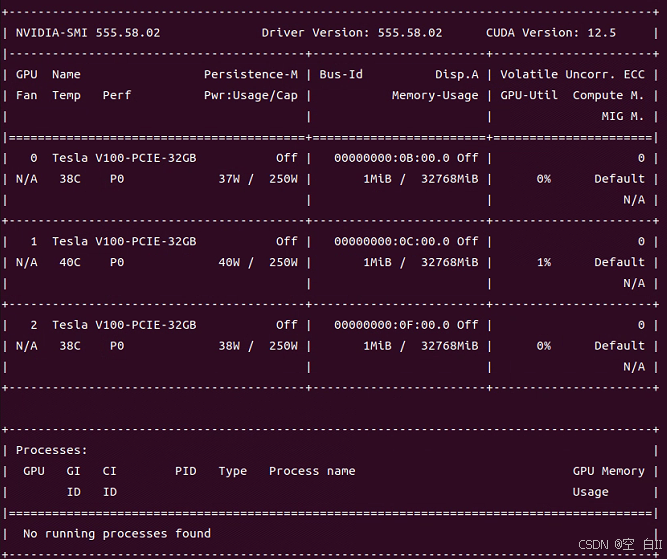667x559 pixels.
Task: Click the Pwr:Usage/Cap header text
Action: coord(251,95)
